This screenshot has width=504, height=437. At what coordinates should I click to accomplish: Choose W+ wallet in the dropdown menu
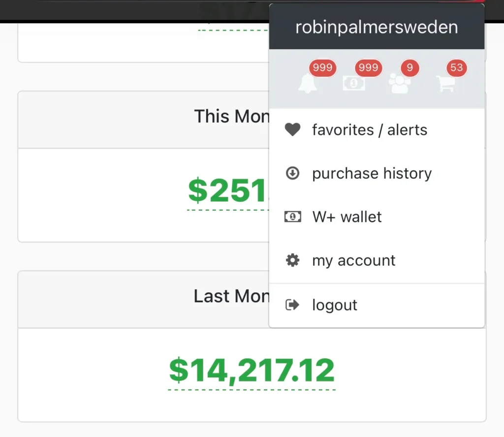(x=346, y=217)
